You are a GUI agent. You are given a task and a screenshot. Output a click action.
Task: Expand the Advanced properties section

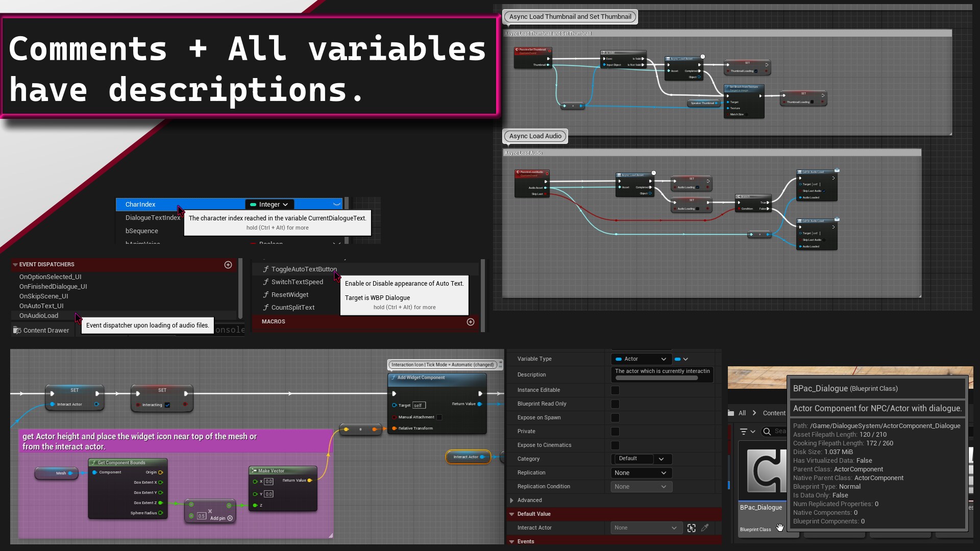point(512,500)
